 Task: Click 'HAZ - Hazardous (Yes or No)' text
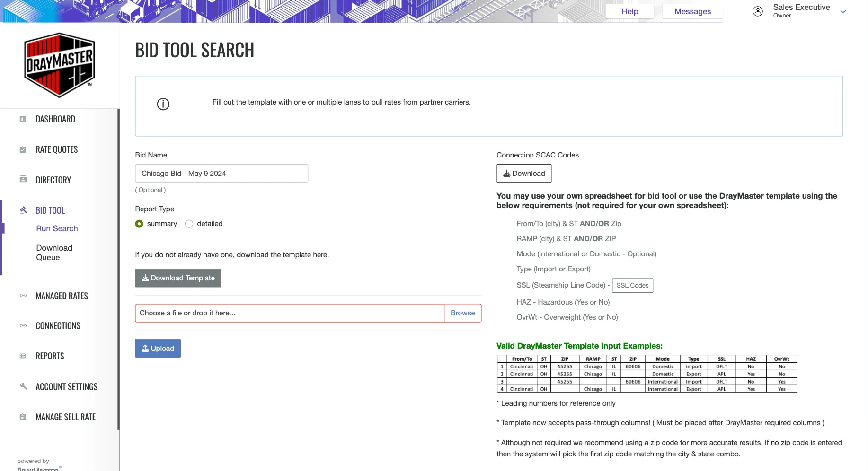click(x=563, y=302)
